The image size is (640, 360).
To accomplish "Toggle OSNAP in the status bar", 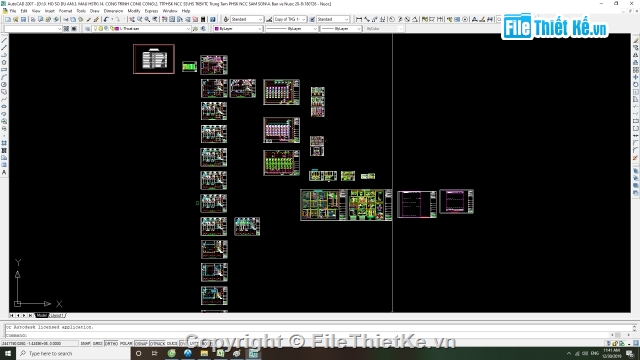I will [x=141, y=344].
